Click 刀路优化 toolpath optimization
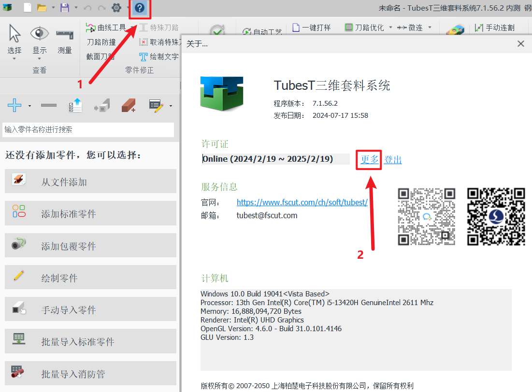 [364, 28]
